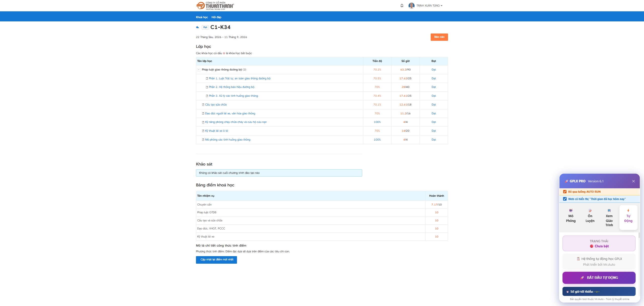The width and height of the screenshot is (644, 306).
Task: Open the notification bell icon
Action: pyautogui.click(x=402, y=6)
